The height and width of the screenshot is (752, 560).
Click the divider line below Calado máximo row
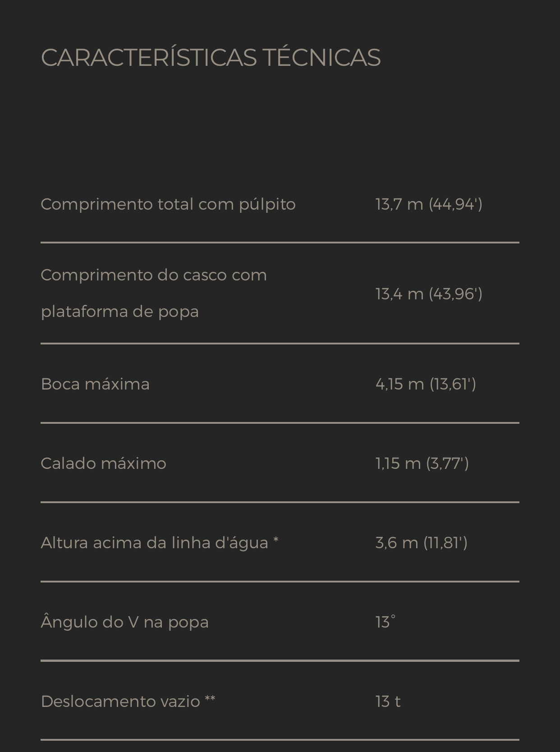280,502
